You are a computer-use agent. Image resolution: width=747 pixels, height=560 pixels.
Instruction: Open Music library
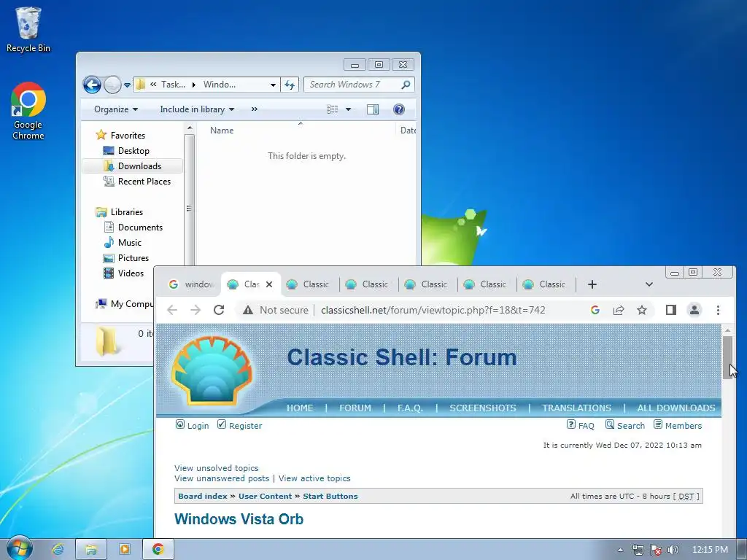(123, 242)
